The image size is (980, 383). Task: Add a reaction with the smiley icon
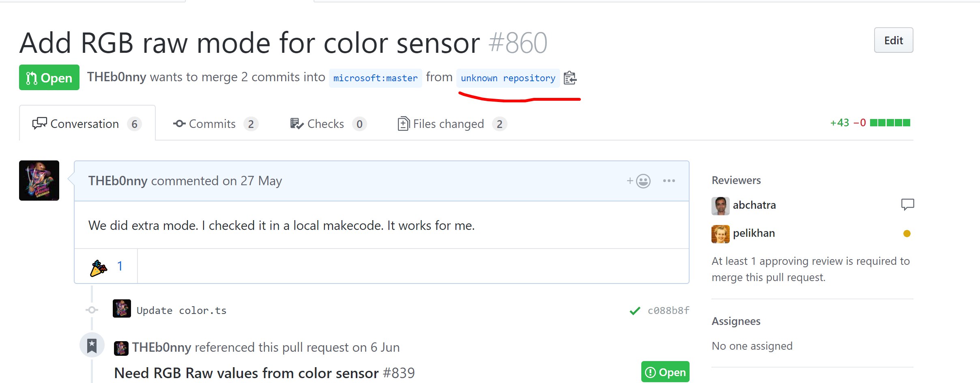(x=639, y=181)
